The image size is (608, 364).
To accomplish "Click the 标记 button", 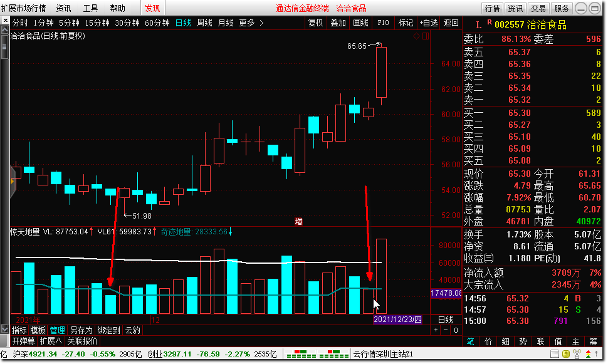I will pyautogui.click(x=406, y=23).
